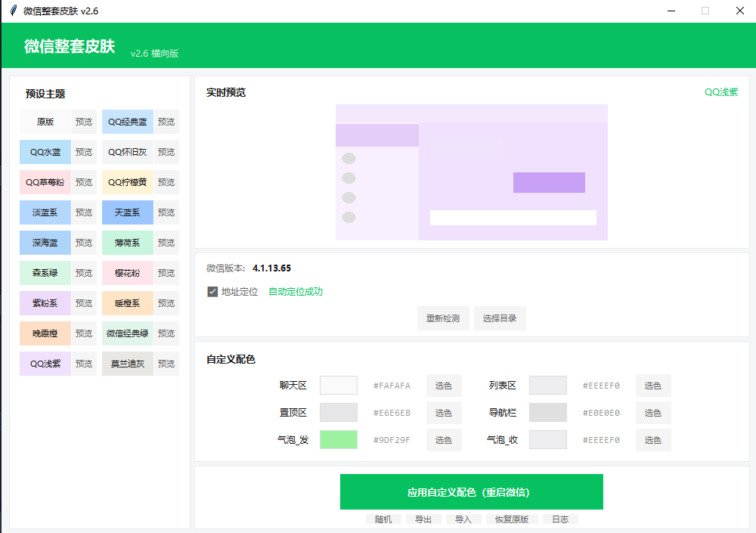Select the 樱花粉 theme
This screenshot has width=756, height=533.
(127, 273)
